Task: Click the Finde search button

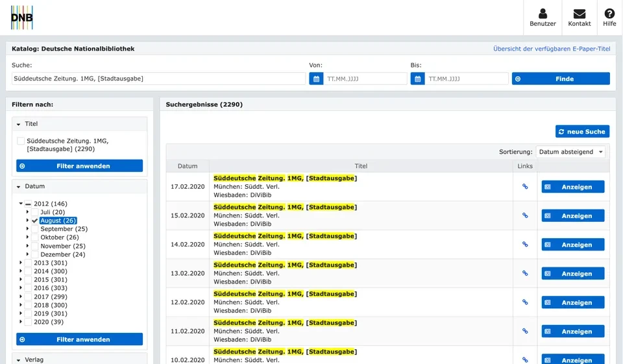Action: coord(561,79)
